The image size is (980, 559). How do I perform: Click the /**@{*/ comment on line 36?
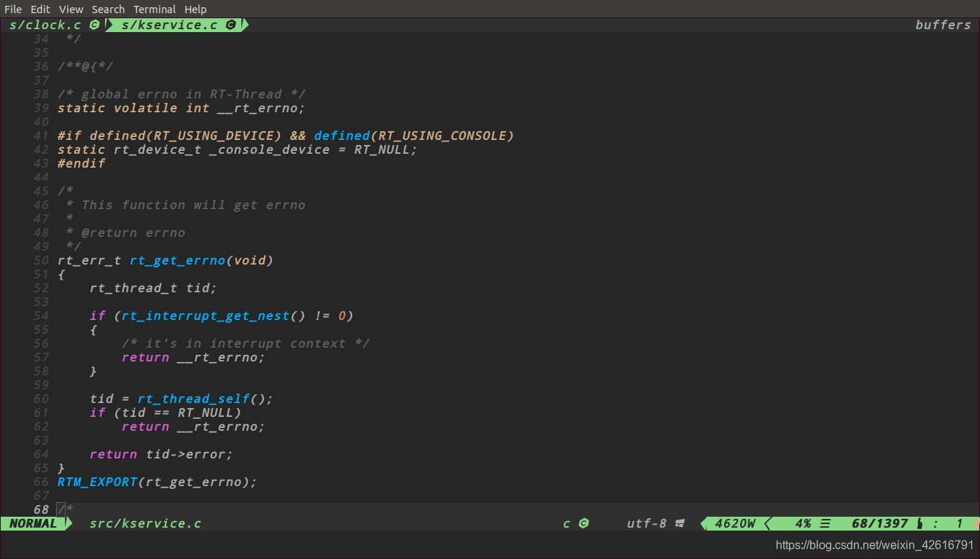click(x=85, y=66)
